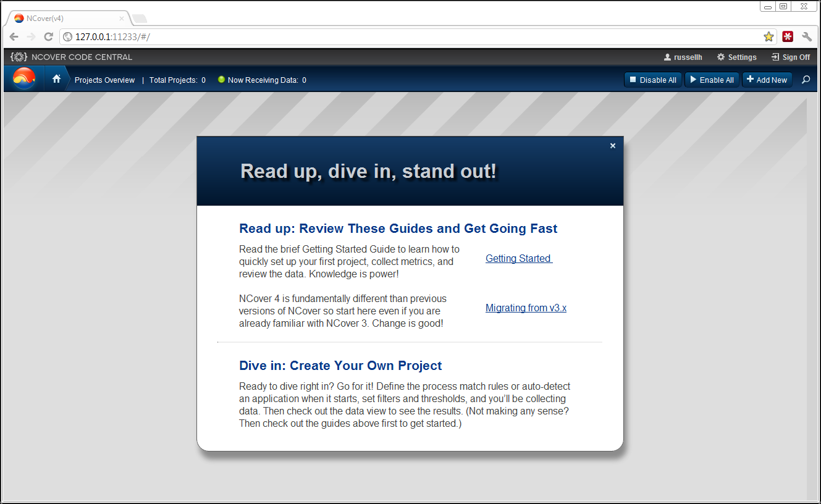This screenshot has height=504, width=821.
Task: Click the NCover sun logo icon
Action: pos(24,78)
